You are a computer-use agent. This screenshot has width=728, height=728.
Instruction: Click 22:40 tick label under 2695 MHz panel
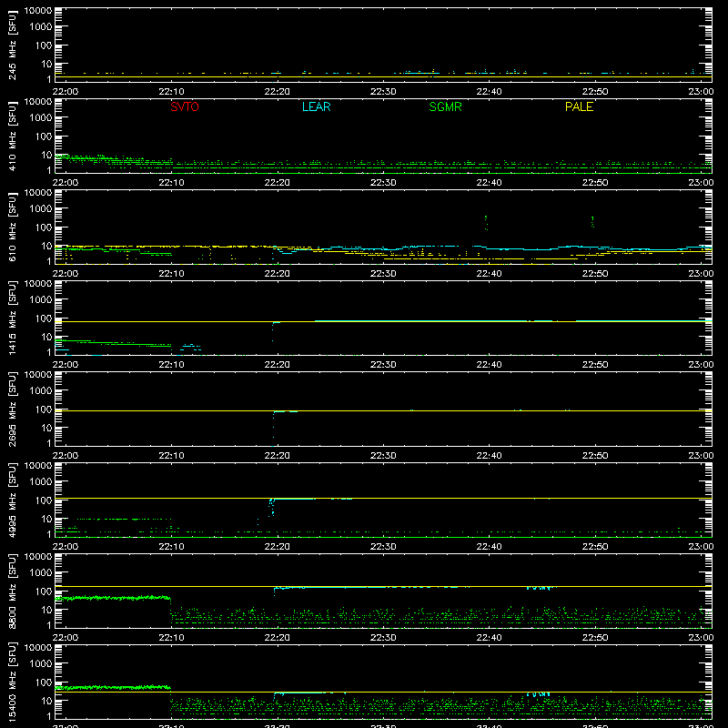click(x=489, y=456)
